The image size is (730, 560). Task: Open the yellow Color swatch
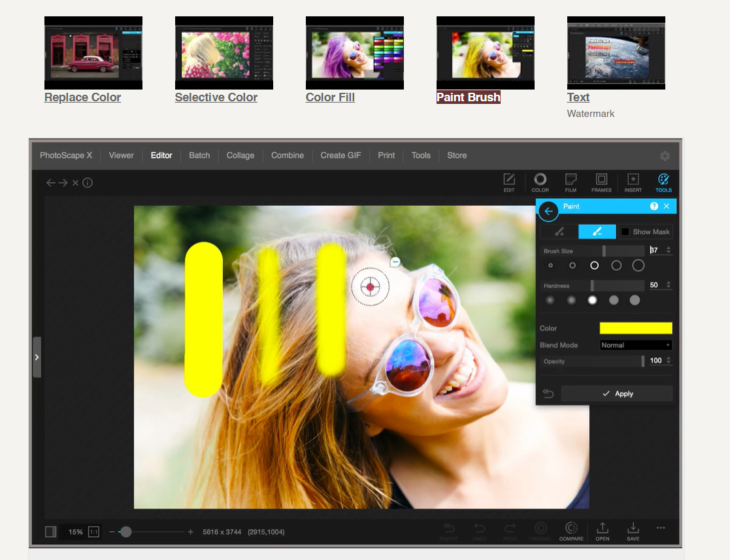635,328
